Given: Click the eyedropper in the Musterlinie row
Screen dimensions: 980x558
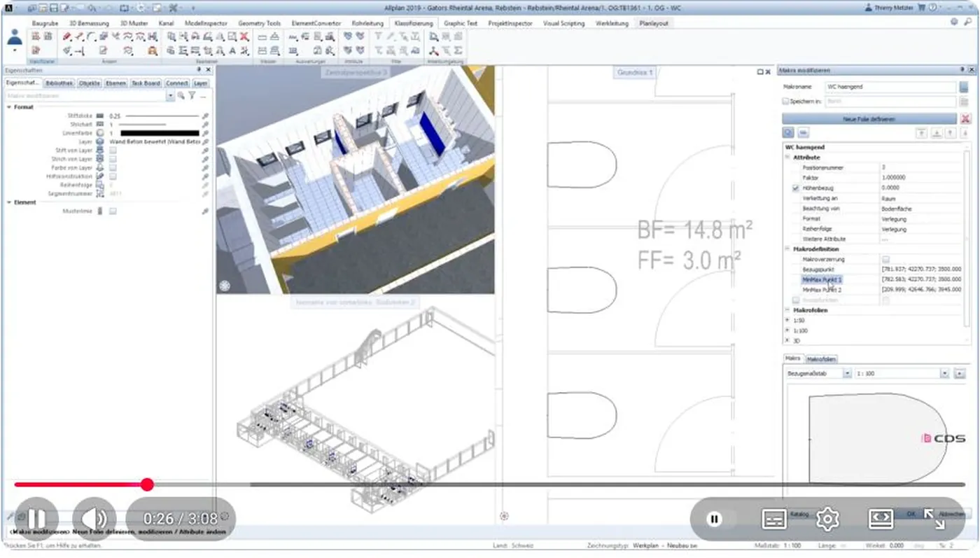Looking at the screenshot, I should tap(205, 211).
